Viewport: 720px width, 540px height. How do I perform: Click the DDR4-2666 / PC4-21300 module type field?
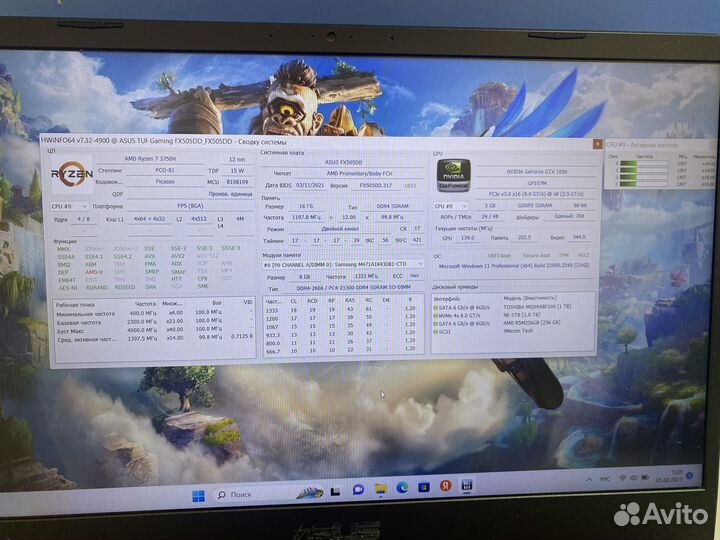[353, 287]
